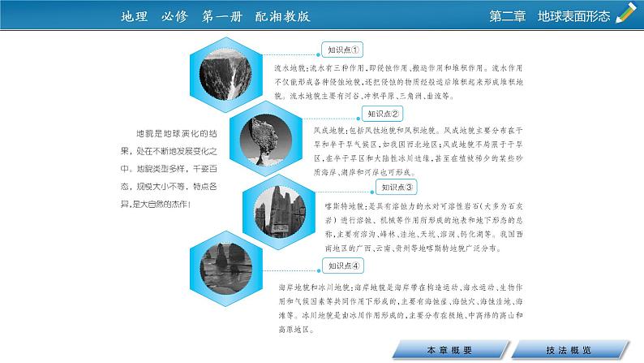This screenshot has width=644, height=363.
Task: Open the 技法概览 button
Action: click(x=570, y=350)
